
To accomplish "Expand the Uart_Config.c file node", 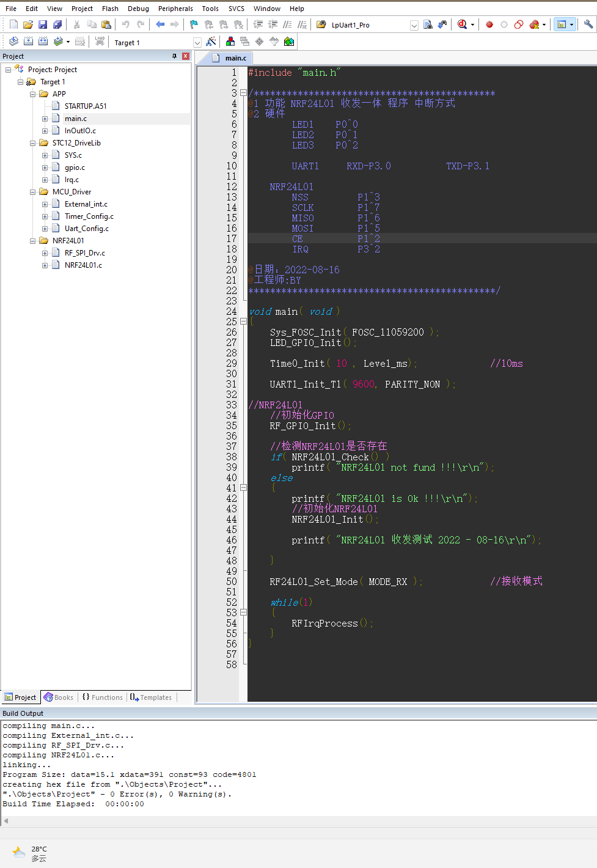I will [45, 229].
